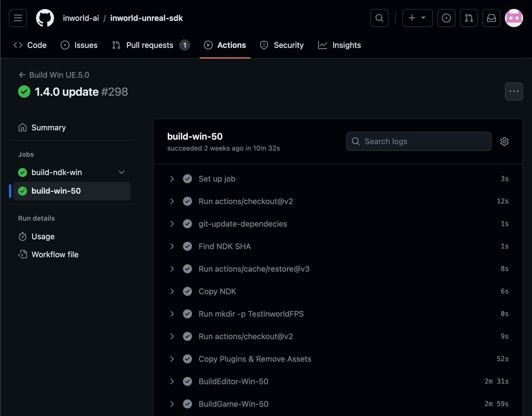Screen dimensions: 532x416
Task: Expand the Copy NDK step
Action: (x=172, y=291)
